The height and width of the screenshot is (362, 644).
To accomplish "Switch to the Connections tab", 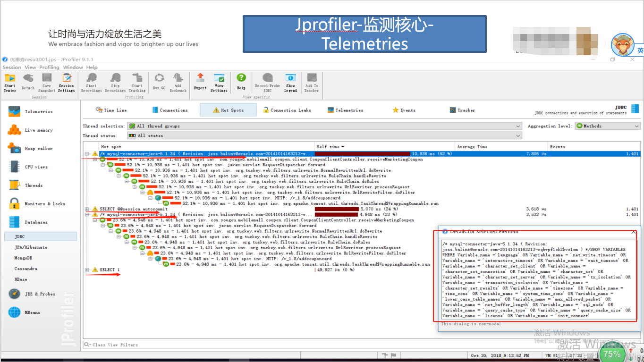I will pos(169,110).
